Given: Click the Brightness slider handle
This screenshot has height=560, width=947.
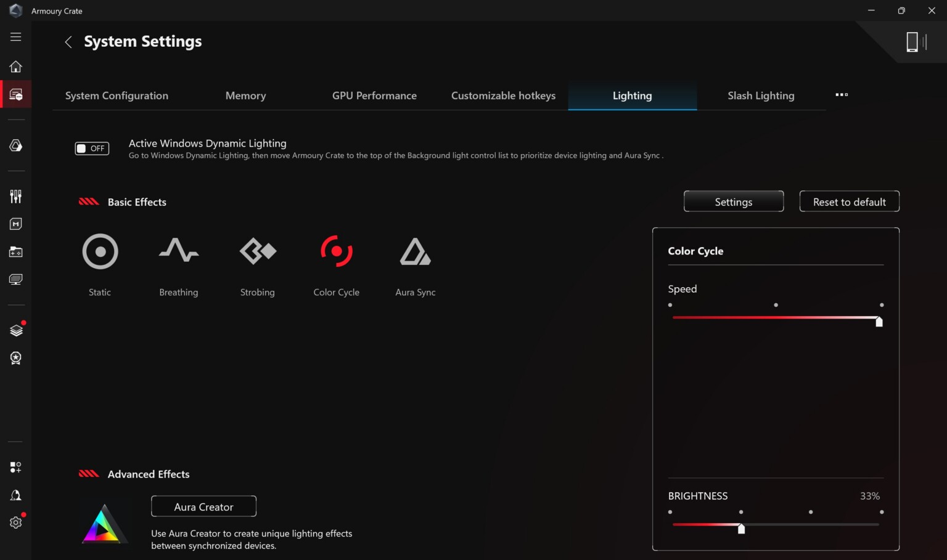Looking at the screenshot, I should pyautogui.click(x=742, y=528).
